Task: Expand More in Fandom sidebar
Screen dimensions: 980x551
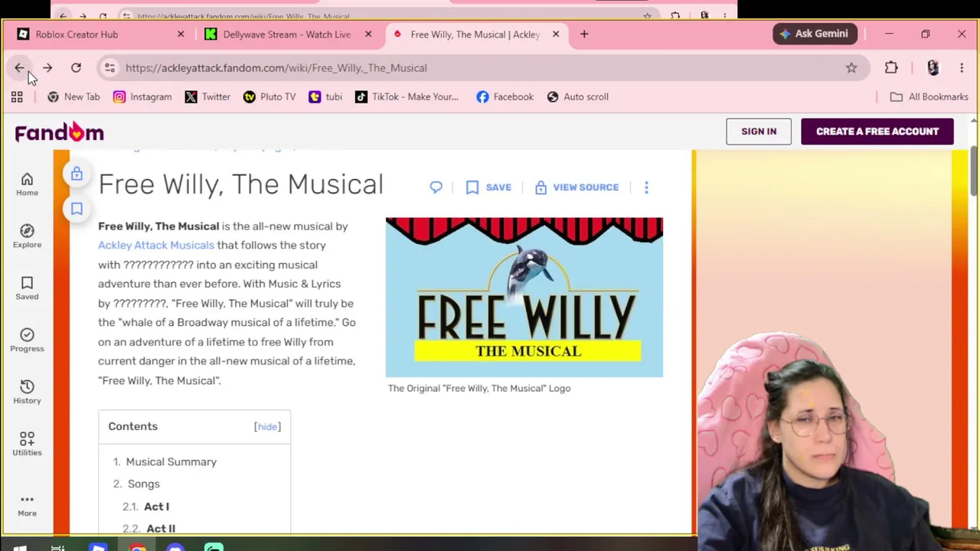Action: click(27, 505)
